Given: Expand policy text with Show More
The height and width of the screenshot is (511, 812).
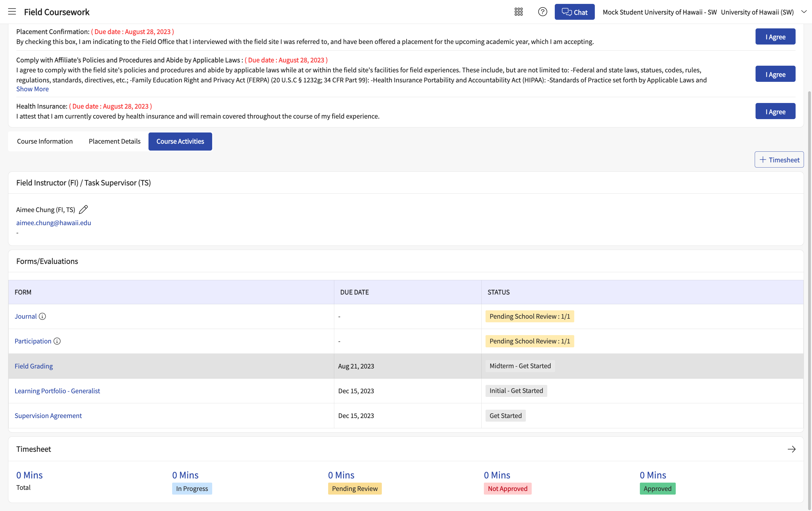Looking at the screenshot, I should click(x=32, y=89).
